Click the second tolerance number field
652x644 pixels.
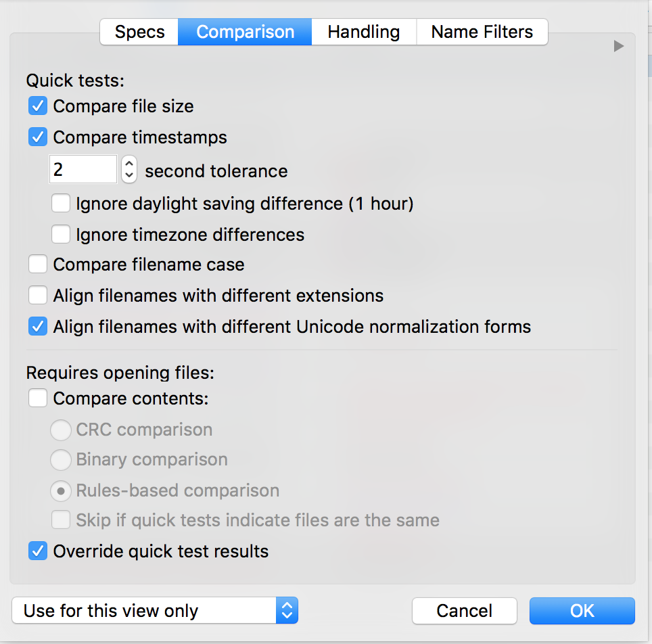point(83,169)
